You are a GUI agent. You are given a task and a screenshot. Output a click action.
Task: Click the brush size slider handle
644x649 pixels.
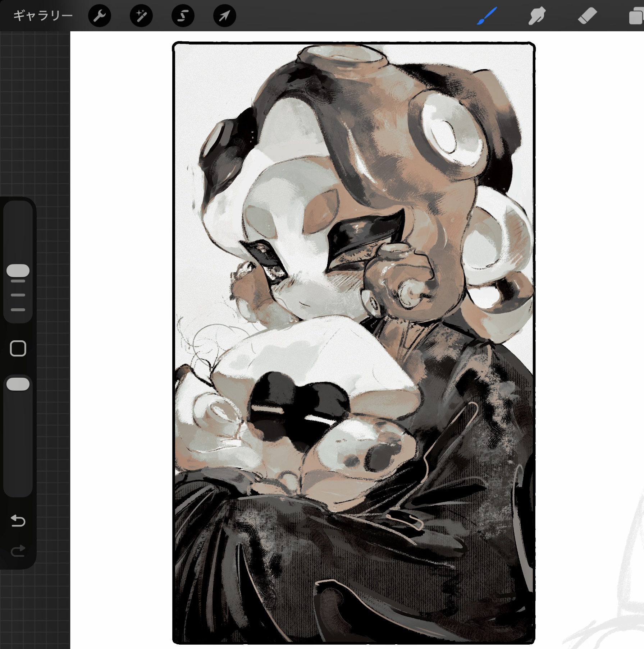tap(18, 271)
